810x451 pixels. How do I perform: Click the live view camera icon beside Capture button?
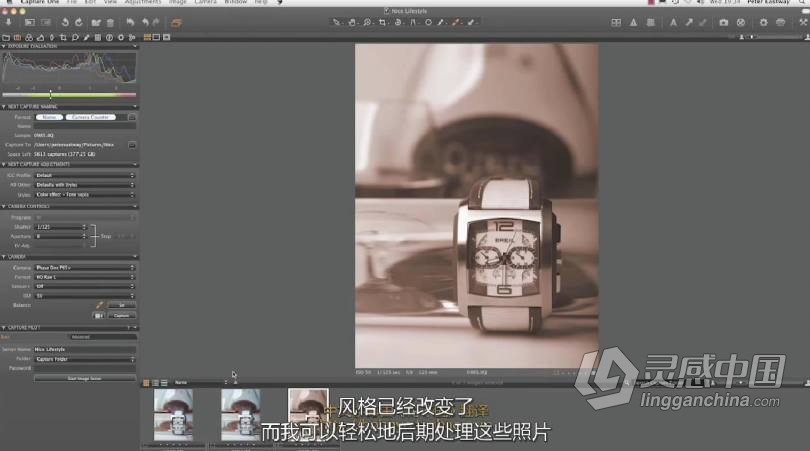99,315
